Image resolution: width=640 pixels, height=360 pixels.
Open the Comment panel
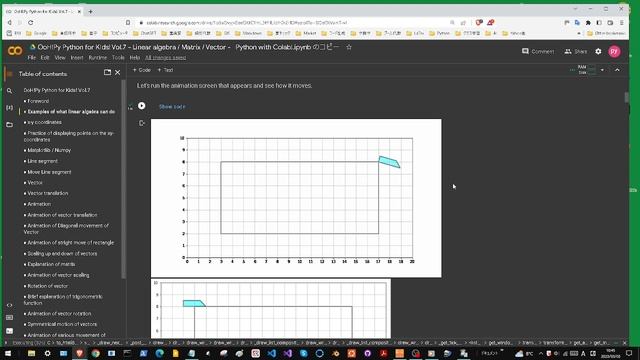coord(538,51)
